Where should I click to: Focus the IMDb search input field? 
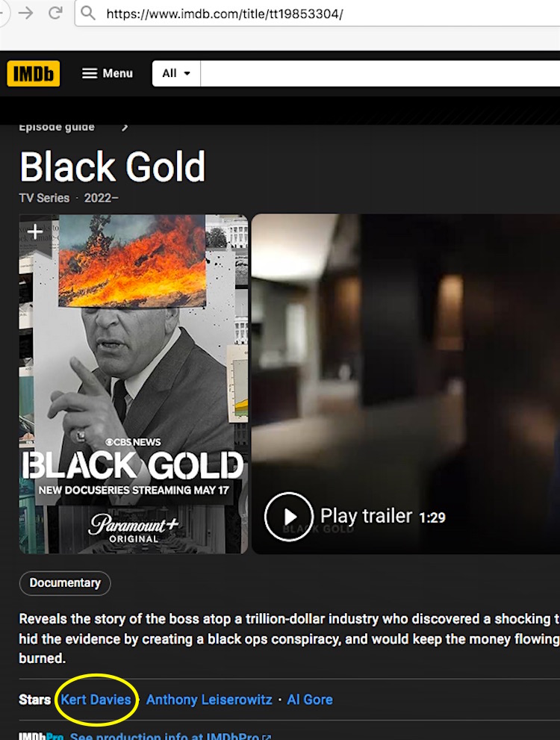[380, 73]
